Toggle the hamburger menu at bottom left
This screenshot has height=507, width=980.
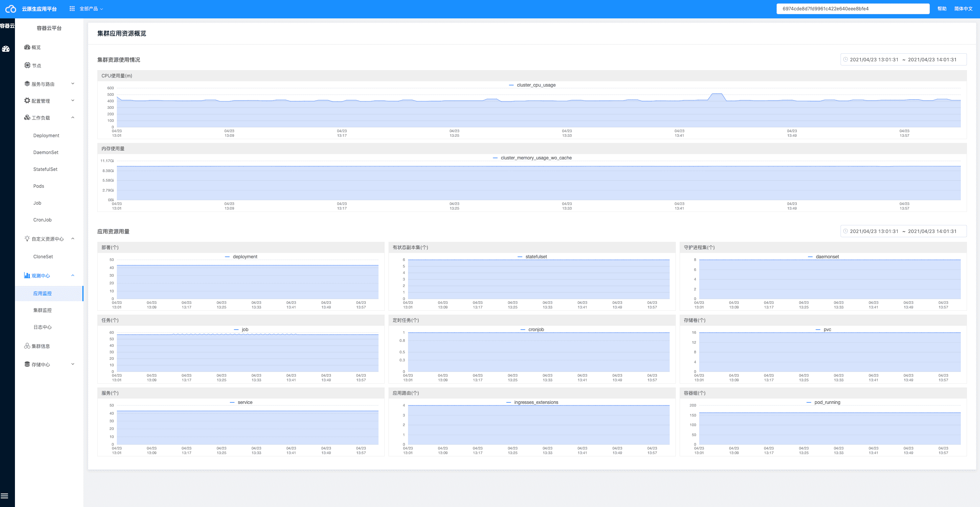pos(5,496)
